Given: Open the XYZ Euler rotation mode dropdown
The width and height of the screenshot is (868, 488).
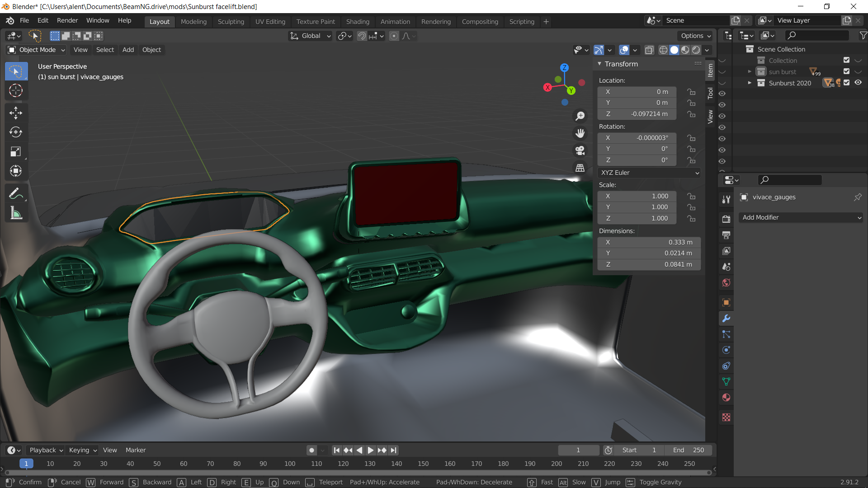Looking at the screenshot, I should (x=649, y=173).
